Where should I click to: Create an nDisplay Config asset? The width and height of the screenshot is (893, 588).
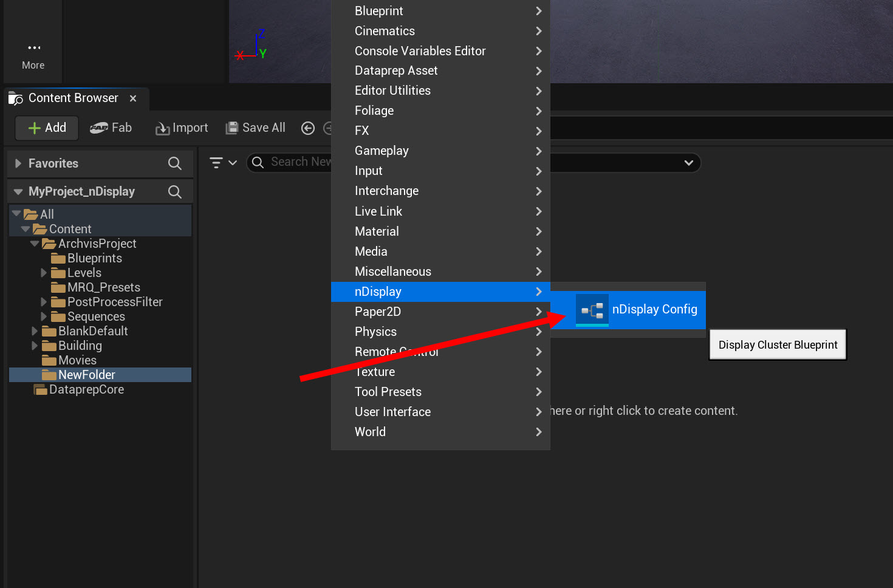click(628, 310)
